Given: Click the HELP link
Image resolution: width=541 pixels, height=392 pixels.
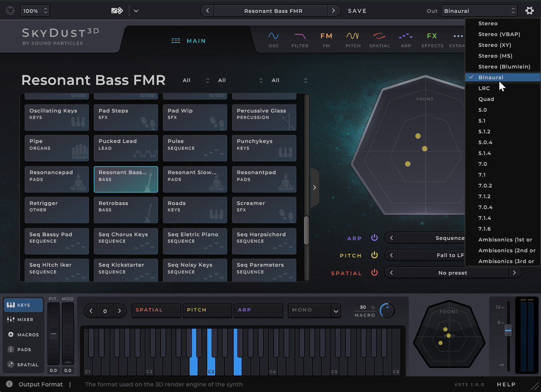Looking at the screenshot, I should (x=506, y=384).
